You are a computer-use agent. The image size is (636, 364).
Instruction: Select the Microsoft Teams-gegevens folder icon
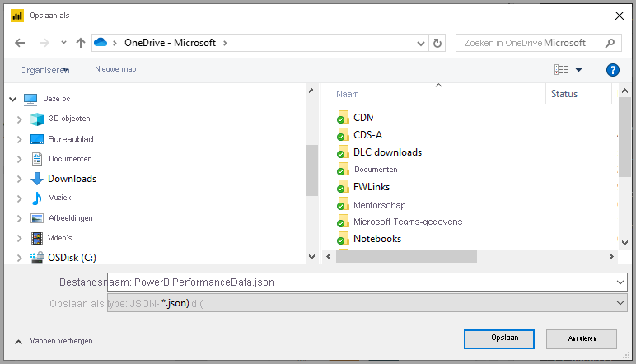344,222
